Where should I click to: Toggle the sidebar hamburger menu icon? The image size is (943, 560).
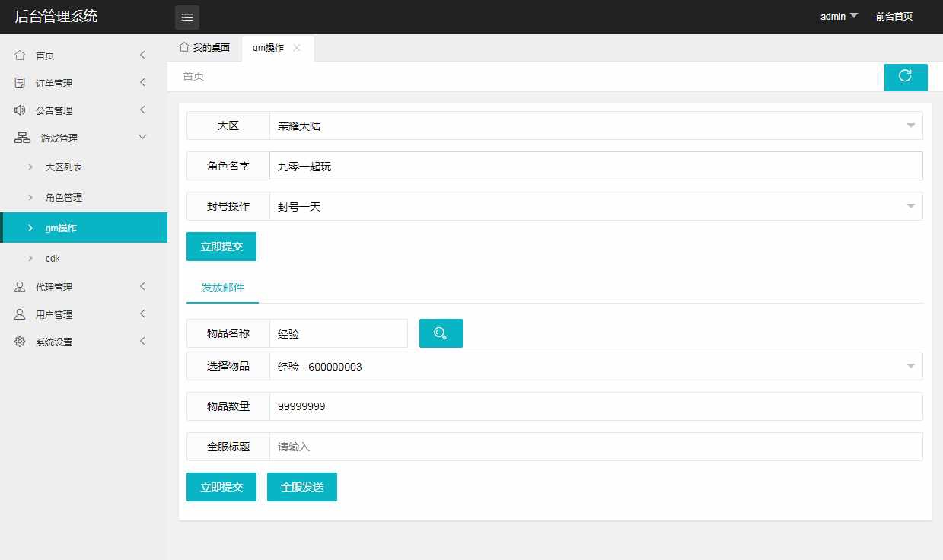pos(187,17)
